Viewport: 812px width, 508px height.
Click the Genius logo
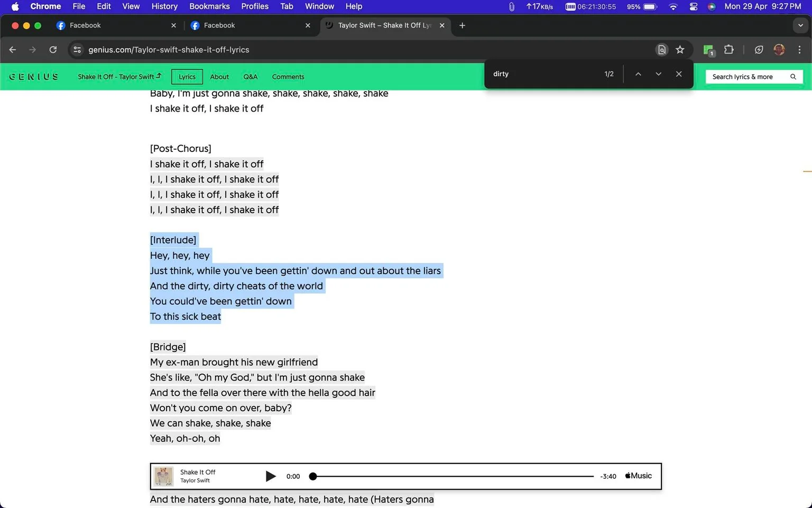pyautogui.click(x=34, y=77)
